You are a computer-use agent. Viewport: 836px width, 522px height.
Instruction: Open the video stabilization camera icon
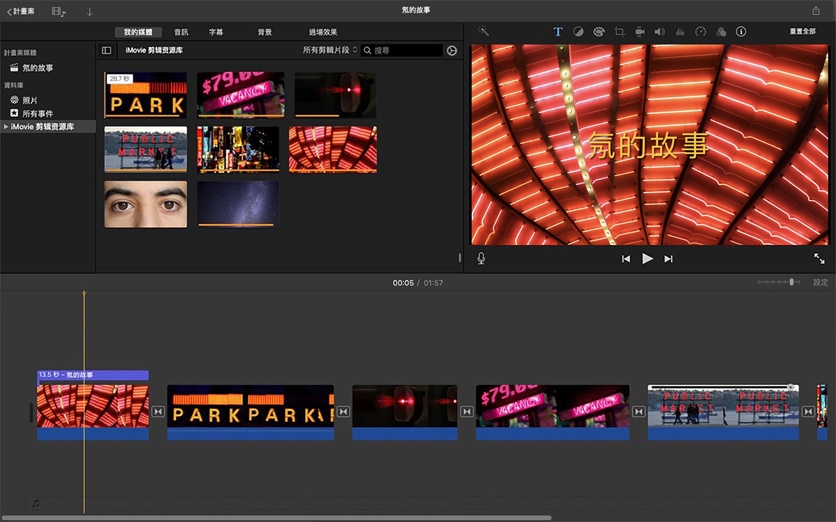click(x=639, y=32)
